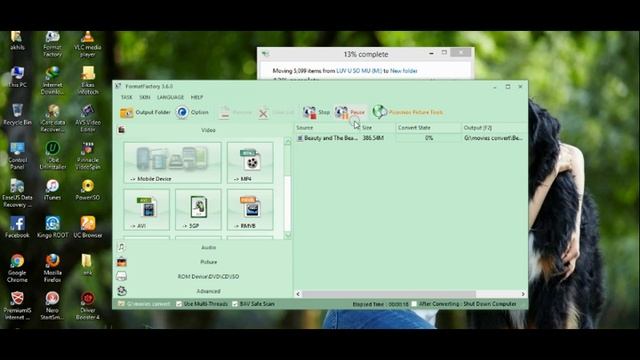Screen dimensions: 640x360
Task: Open the Driver Booster 4 desktop icon
Action: (87, 306)
